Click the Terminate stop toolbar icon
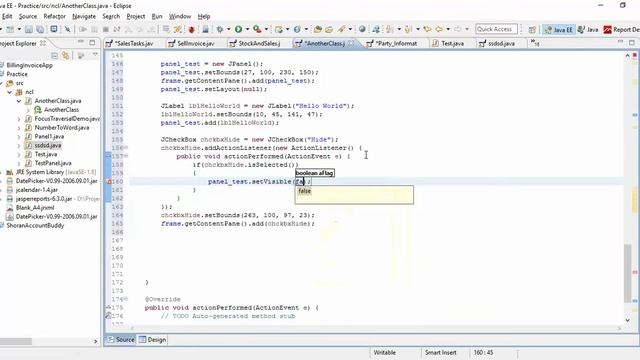Image resolution: width=640 pixels, height=360 pixels. pyautogui.click(x=106, y=29)
